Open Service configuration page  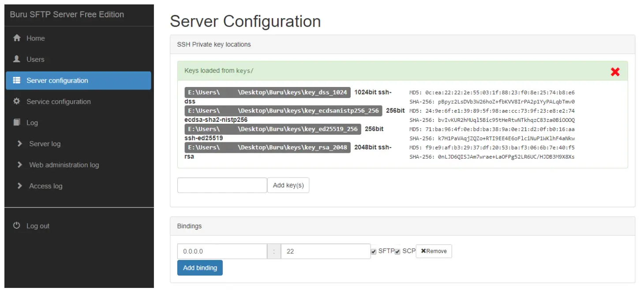click(x=58, y=102)
